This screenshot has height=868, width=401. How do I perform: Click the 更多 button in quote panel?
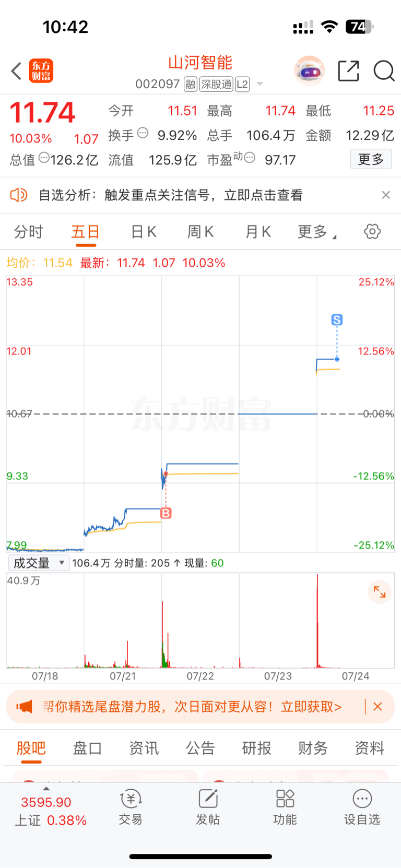tap(371, 159)
